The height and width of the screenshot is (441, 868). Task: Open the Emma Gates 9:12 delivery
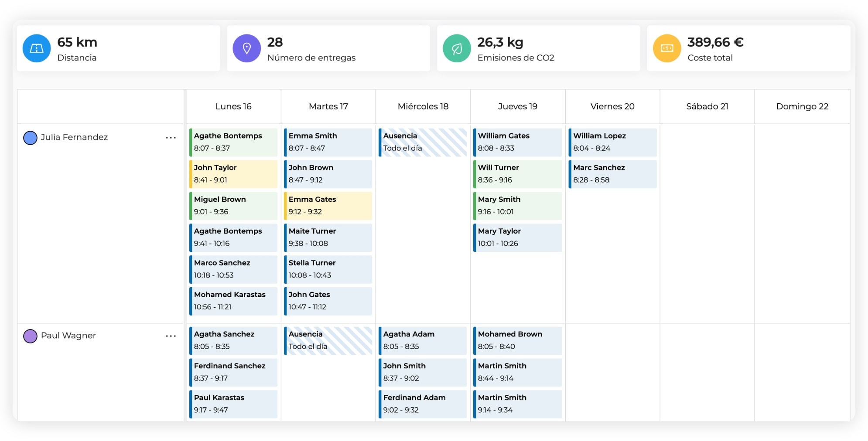point(328,206)
